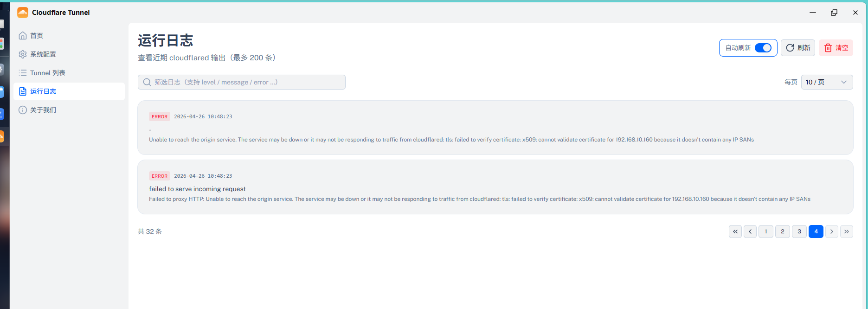Screen dimensions: 868x309
Task: Open the 10 / 页 page-size dropdown
Action: [827, 82]
